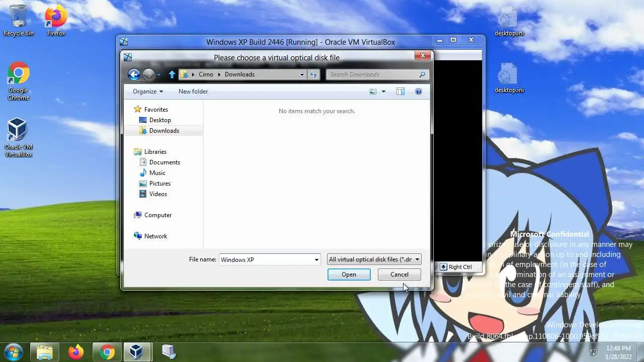Viewport: 644px width, 362px height.
Task: Open file dialog Help icon
Action: pyautogui.click(x=418, y=92)
